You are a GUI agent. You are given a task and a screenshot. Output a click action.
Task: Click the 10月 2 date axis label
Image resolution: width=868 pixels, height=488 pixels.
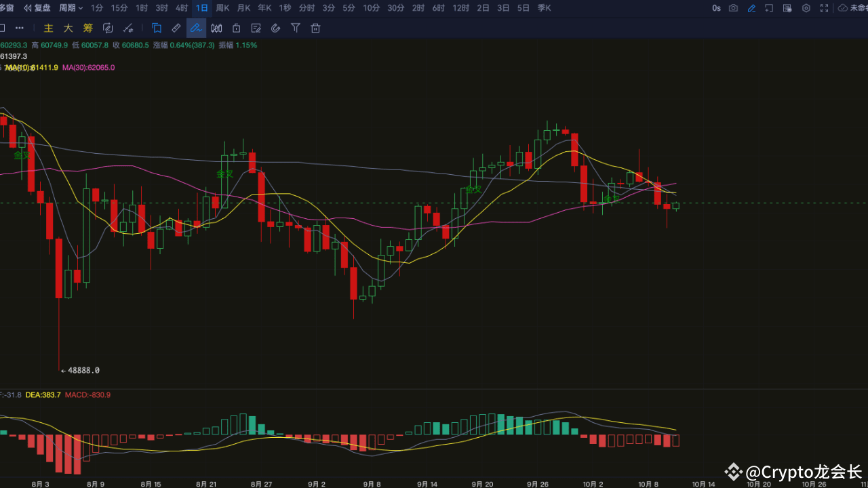[x=593, y=484]
